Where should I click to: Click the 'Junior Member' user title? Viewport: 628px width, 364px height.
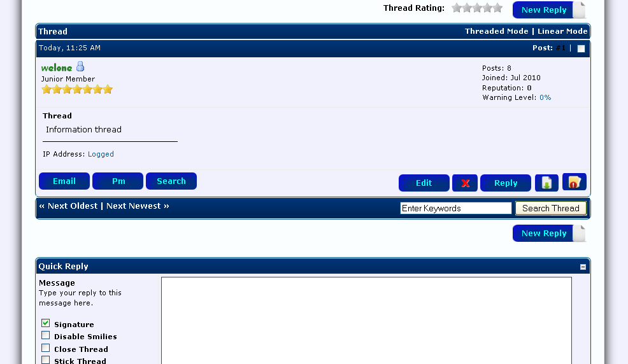[x=68, y=79]
